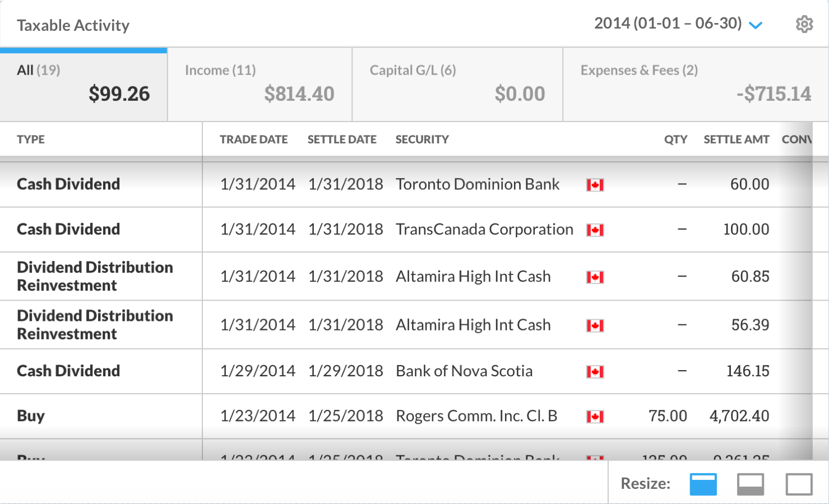Sort by the Trade Date column header
Screen dimensions: 829x504
click(x=253, y=139)
